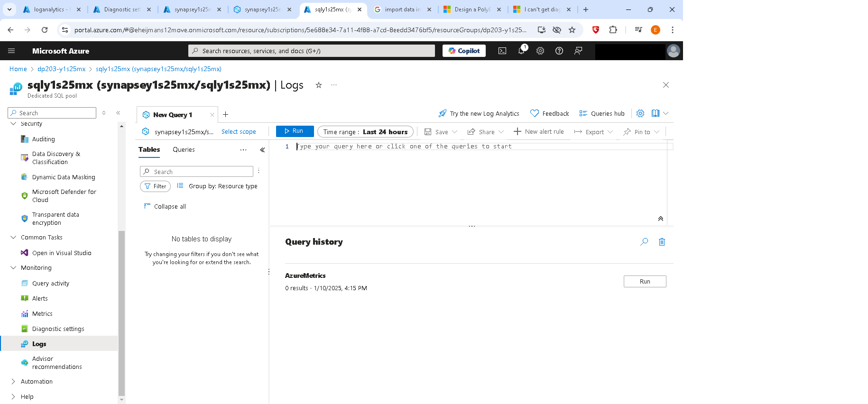Open the Azure portal hamburger menu
The height and width of the screenshot is (404, 868).
tap(11, 51)
